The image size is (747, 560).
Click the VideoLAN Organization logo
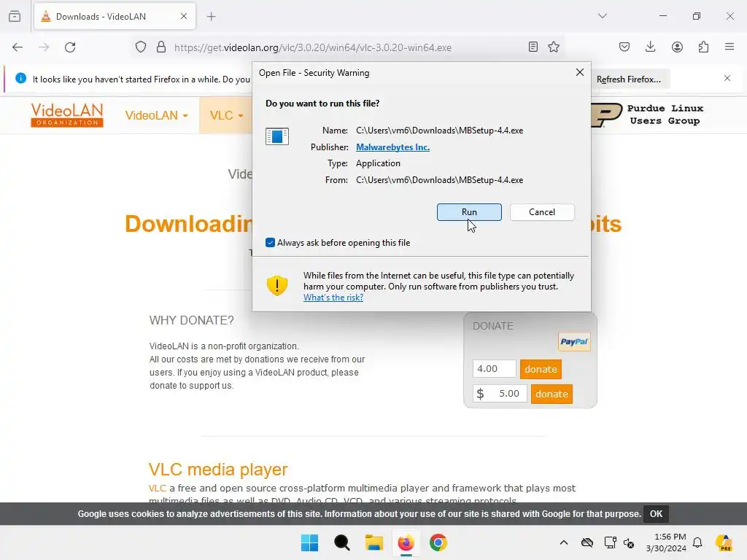(66, 114)
